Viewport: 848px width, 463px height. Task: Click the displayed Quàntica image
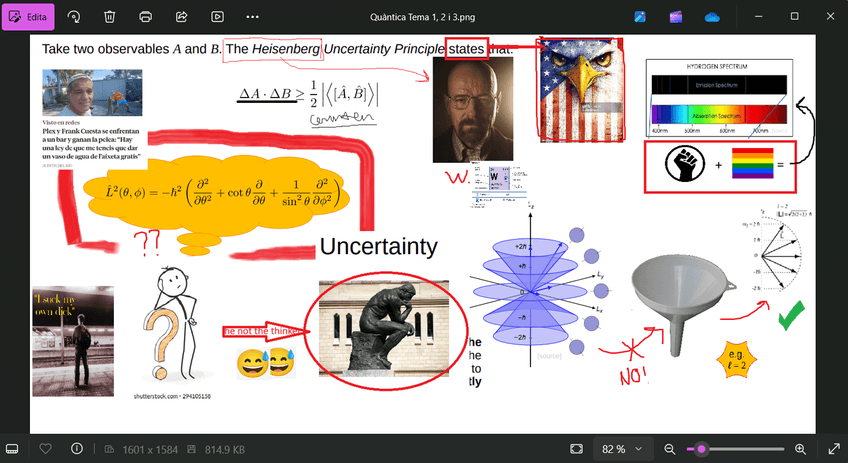click(423, 234)
